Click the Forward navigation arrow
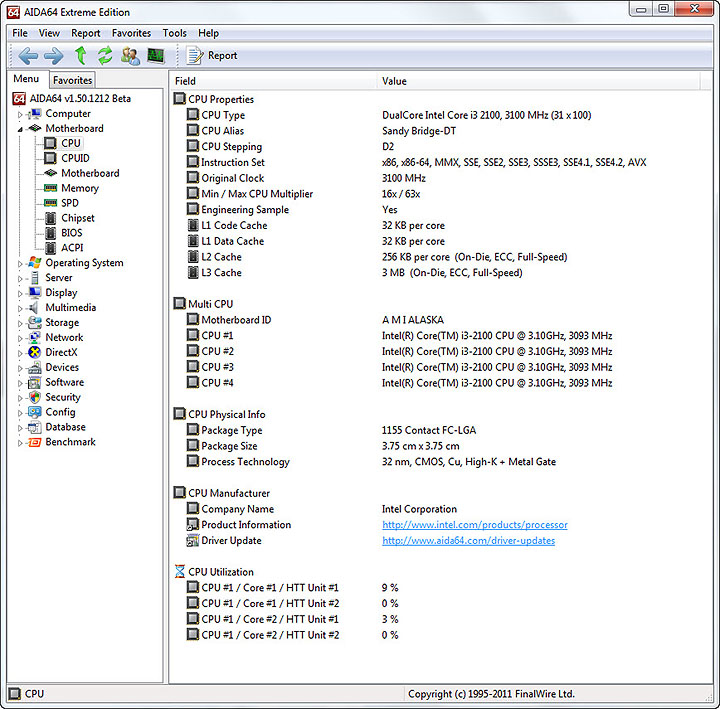Image resolution: width=720 pixels, height=709 pixels. click(x=54, y=56)
